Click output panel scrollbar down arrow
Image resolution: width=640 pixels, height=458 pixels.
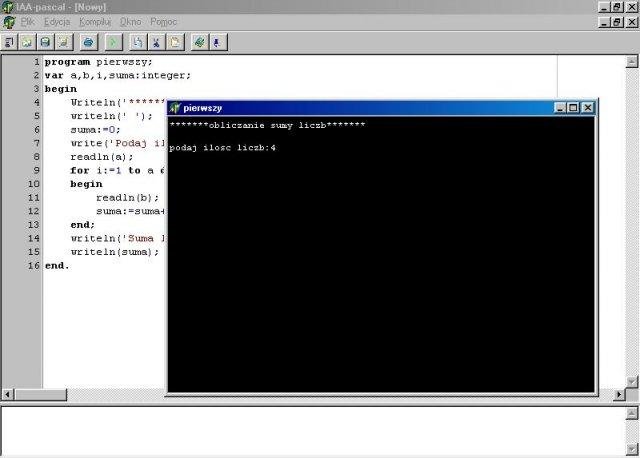coord(631,448)
